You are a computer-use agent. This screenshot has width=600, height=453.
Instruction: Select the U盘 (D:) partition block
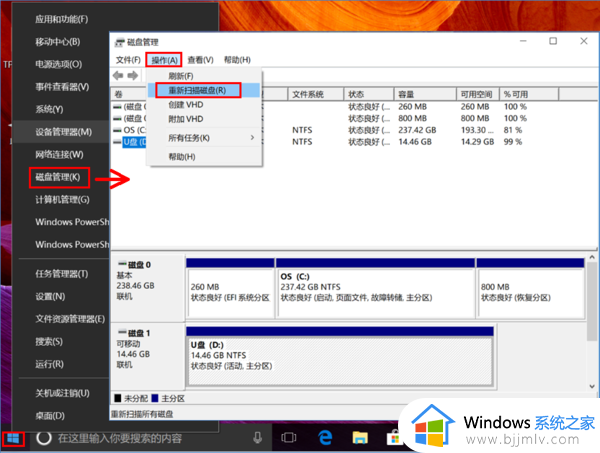click(339, 355)
